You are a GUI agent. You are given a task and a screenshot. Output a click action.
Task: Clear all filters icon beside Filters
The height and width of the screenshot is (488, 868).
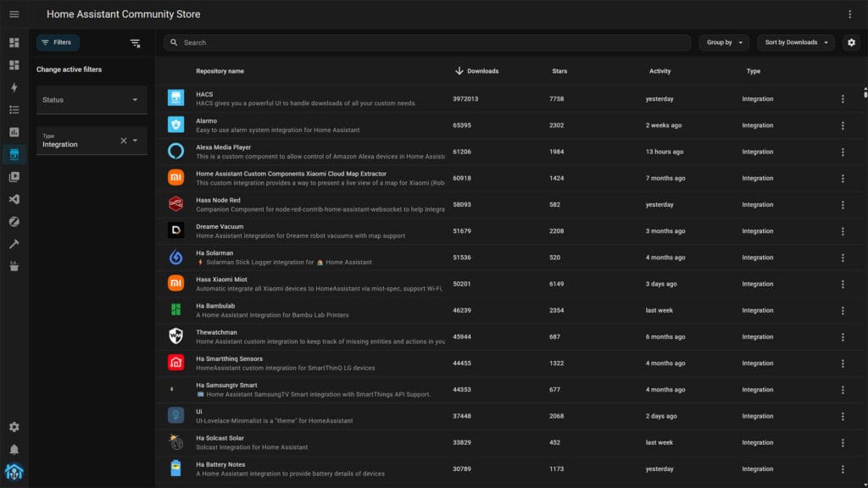[x=135, y=42]
